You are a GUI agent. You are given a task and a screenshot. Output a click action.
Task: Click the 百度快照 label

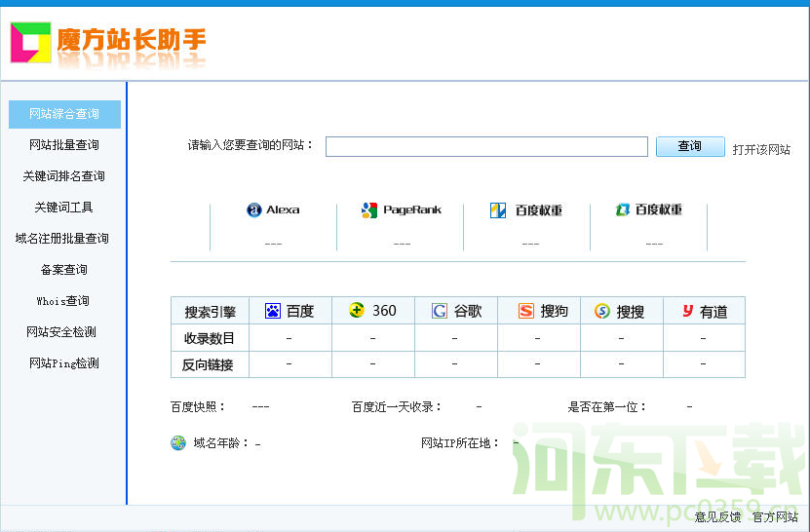click(x=198, y=407)
